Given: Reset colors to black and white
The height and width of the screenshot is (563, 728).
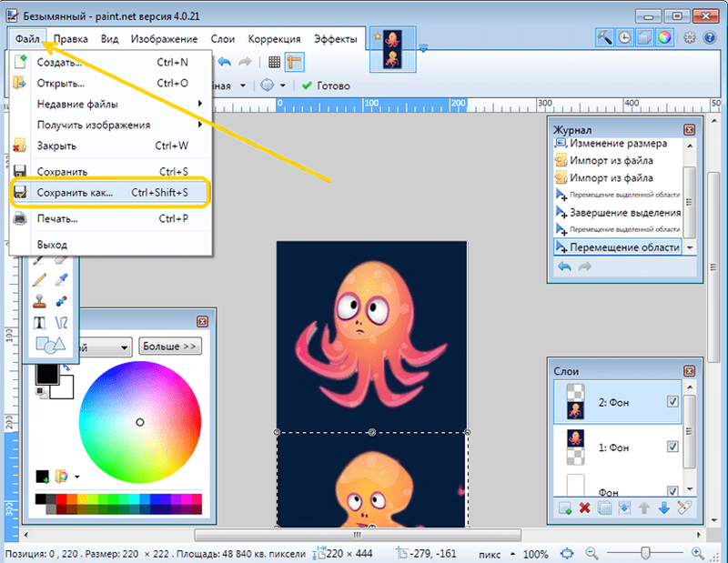Looking at the screenshot, I should 41,393.
